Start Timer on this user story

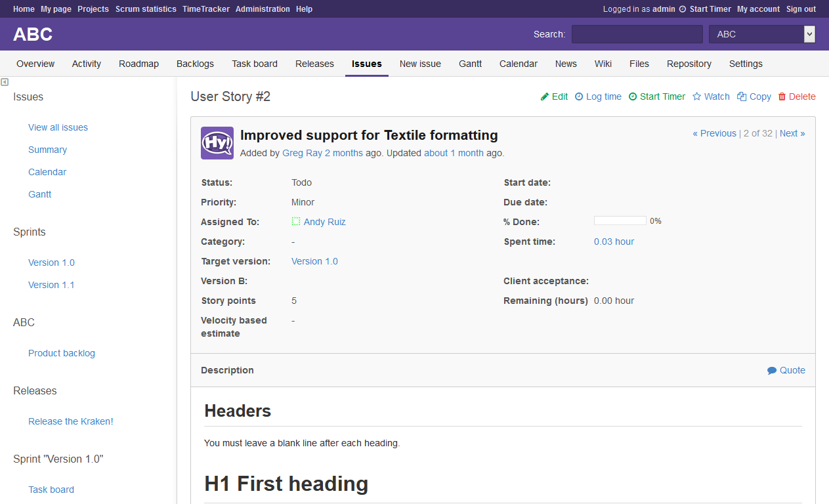[656, 96]
